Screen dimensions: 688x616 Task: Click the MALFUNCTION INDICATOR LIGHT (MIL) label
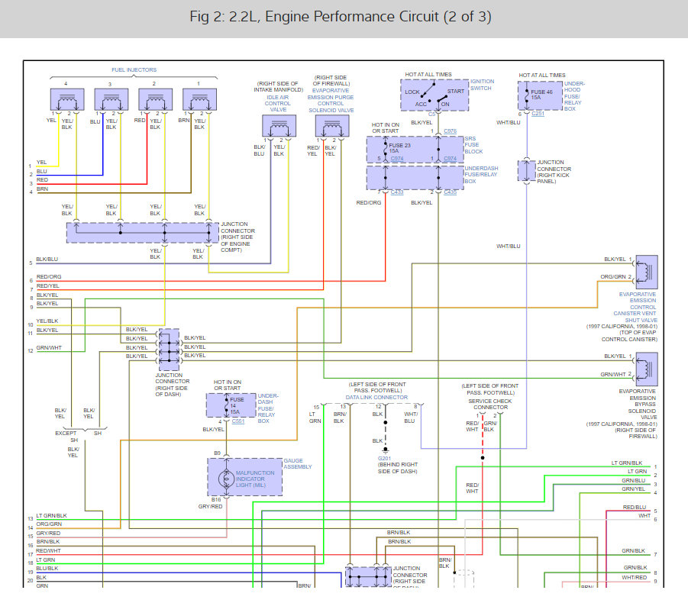pyautogui.click(x=255, y=479)
